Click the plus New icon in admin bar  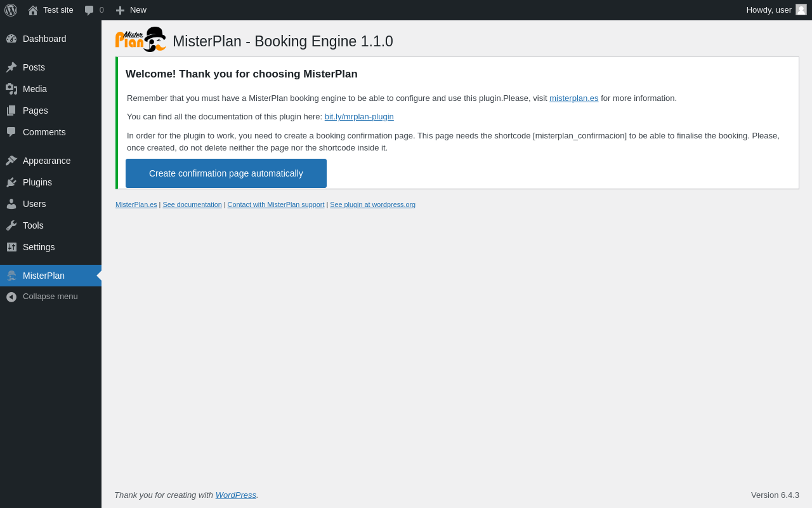(x=120, y=10)
